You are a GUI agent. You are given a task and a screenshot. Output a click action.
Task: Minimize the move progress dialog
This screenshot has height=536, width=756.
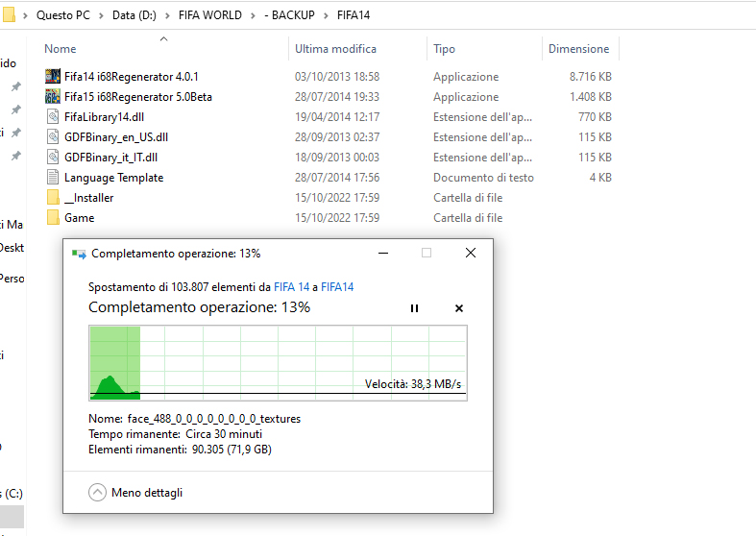pyautogui.click(x=383, y=253)
